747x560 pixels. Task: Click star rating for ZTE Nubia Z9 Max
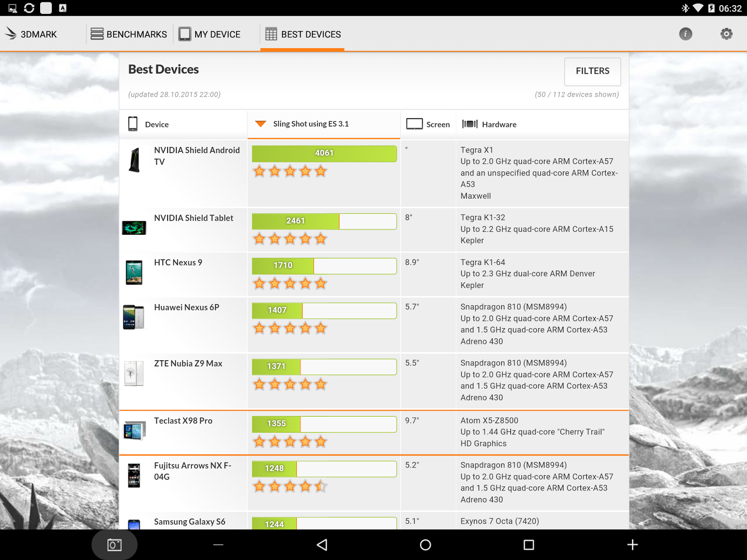[290, 385]
